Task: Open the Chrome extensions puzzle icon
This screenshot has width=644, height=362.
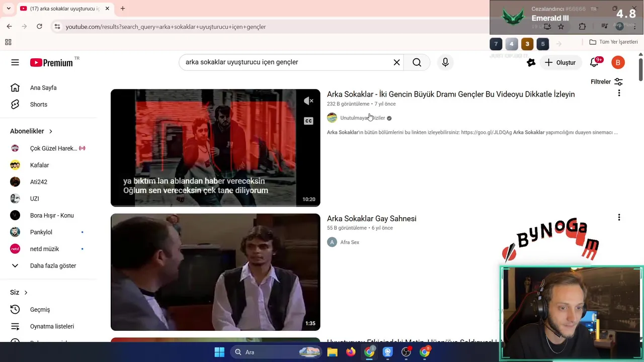Action: tap(582, 27)
